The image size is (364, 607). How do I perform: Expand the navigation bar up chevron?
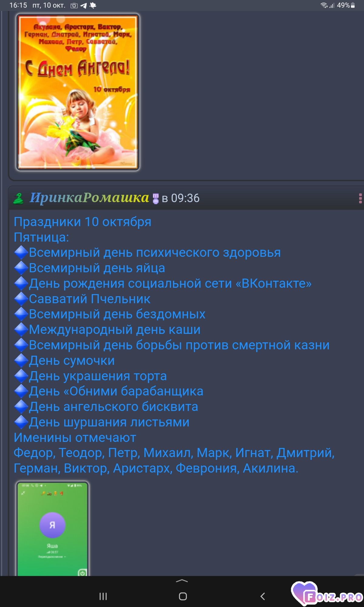182,581
